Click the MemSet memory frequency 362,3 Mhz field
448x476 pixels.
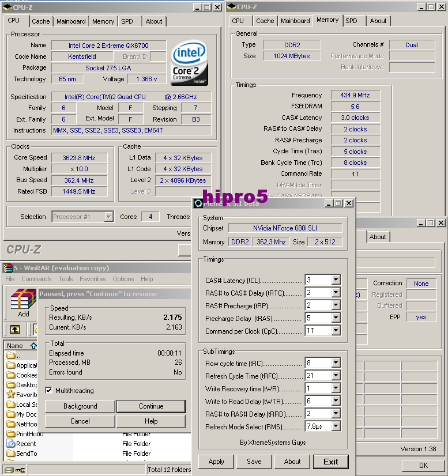[271, 242]
